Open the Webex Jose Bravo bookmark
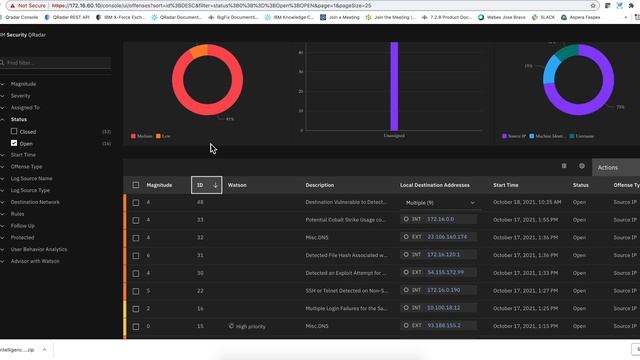Screen dimensions: 640x360 coord(501,17)
